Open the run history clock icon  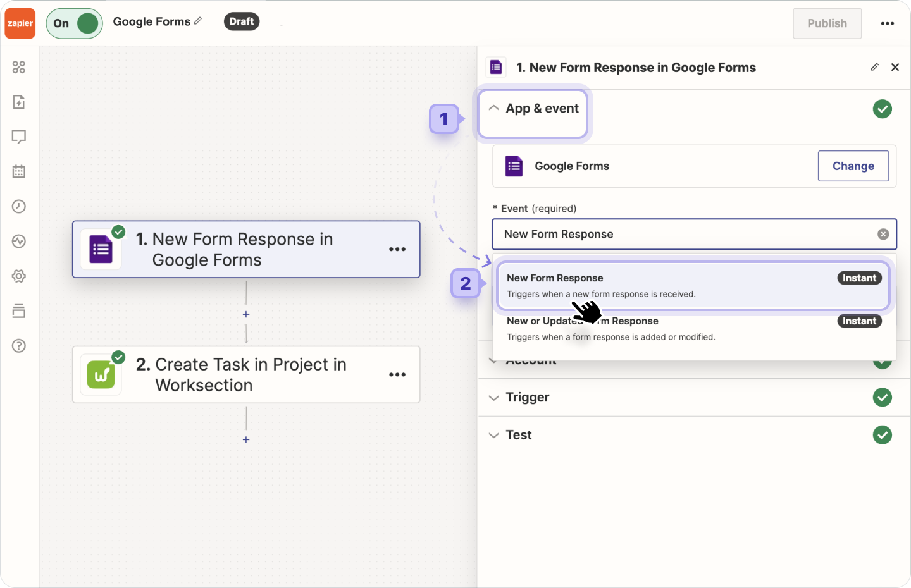19,206
